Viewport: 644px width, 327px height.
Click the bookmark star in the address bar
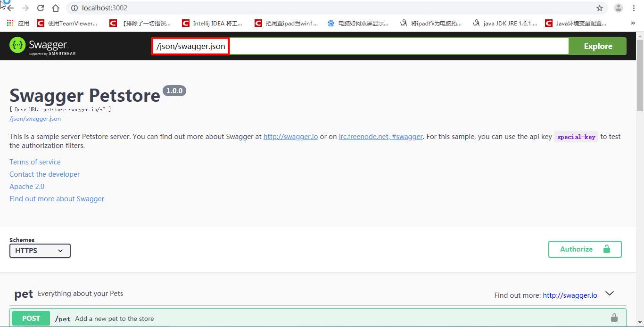coord(599,8)
